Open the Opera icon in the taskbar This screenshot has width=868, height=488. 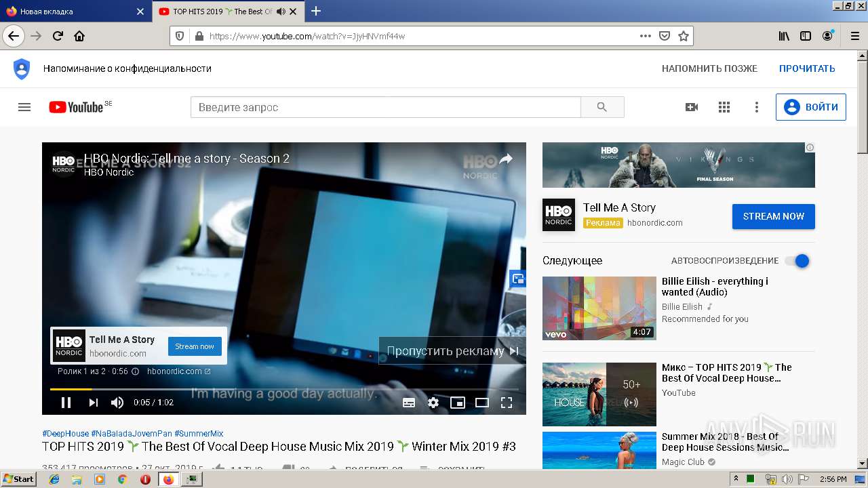pyautogui.click(x=145, y=479)
